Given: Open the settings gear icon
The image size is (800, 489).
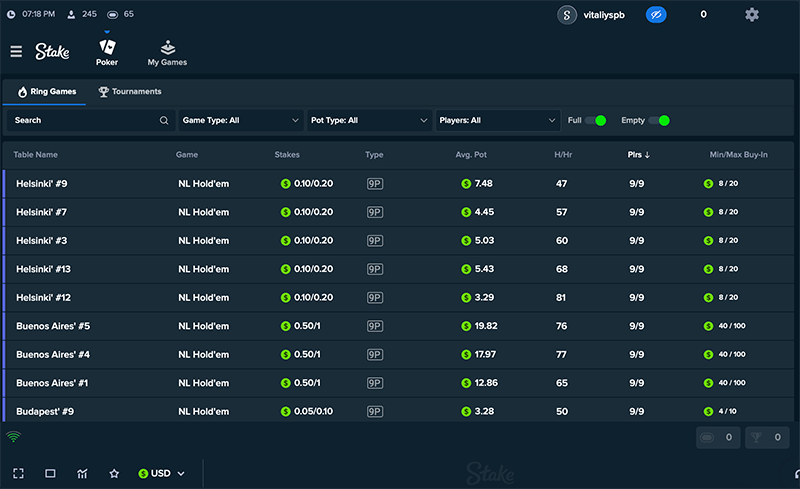Looking at the screenshot, I should click(x=752, y=15).
